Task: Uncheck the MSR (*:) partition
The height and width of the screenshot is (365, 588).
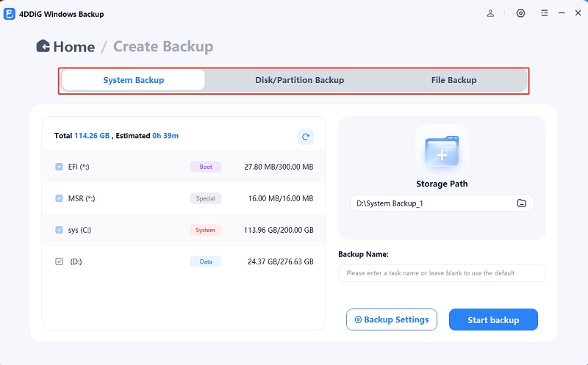Action: point(59,198)
